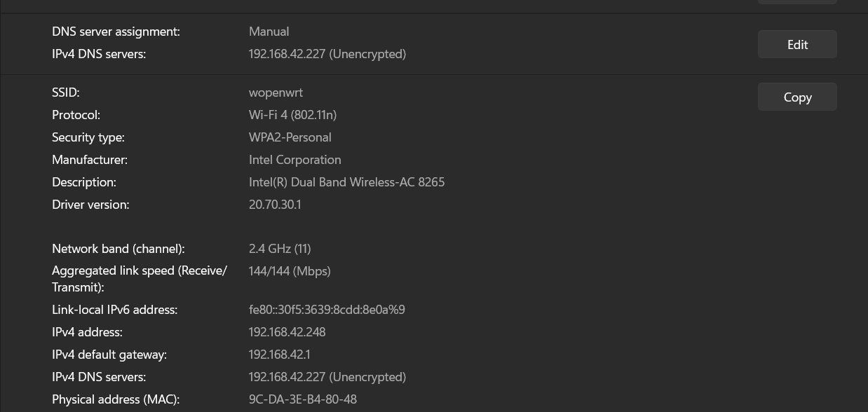Click the Manual DNS assignment value
The width and height of the screenshot is (868, 412).
(x=269, y=32)
